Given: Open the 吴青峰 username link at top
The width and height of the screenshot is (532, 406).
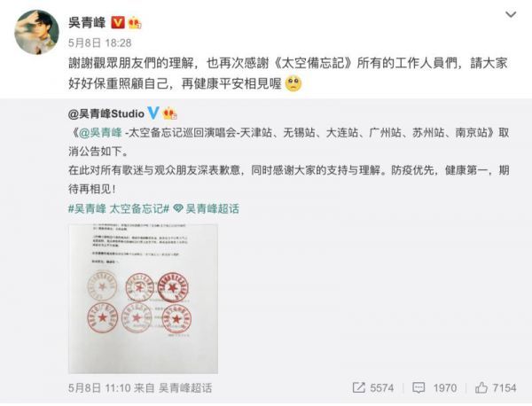Looking at the screenshot, I should click(87, 23).
